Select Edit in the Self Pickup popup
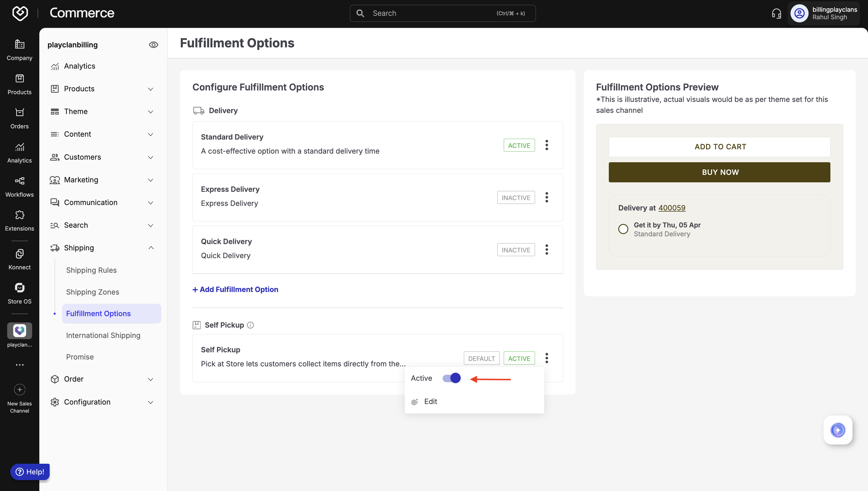The image size is (868, 491). (x=431, y=401)
